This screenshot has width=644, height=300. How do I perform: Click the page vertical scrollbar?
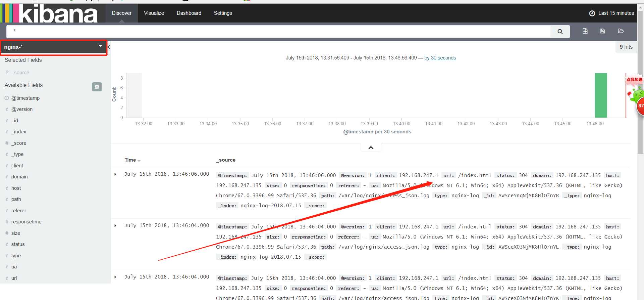[640, 82]
